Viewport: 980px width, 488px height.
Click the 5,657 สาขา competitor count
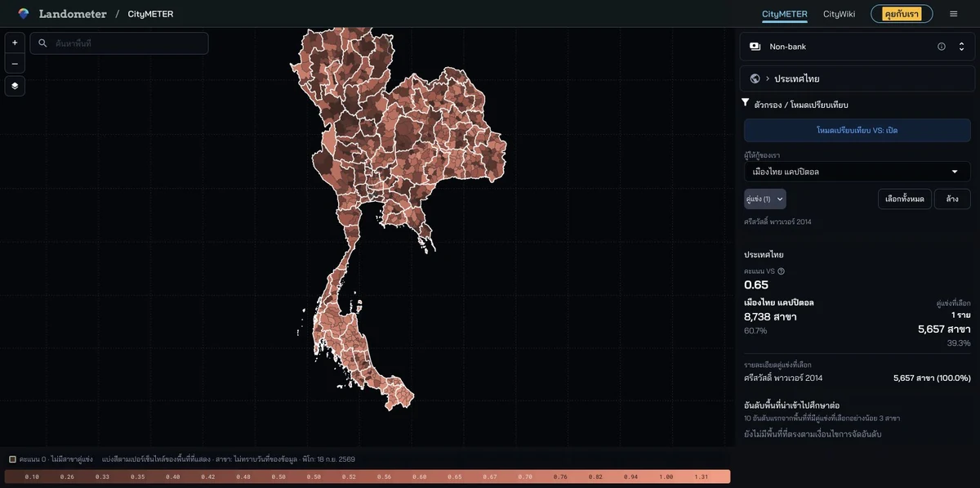tap(944, 329)
